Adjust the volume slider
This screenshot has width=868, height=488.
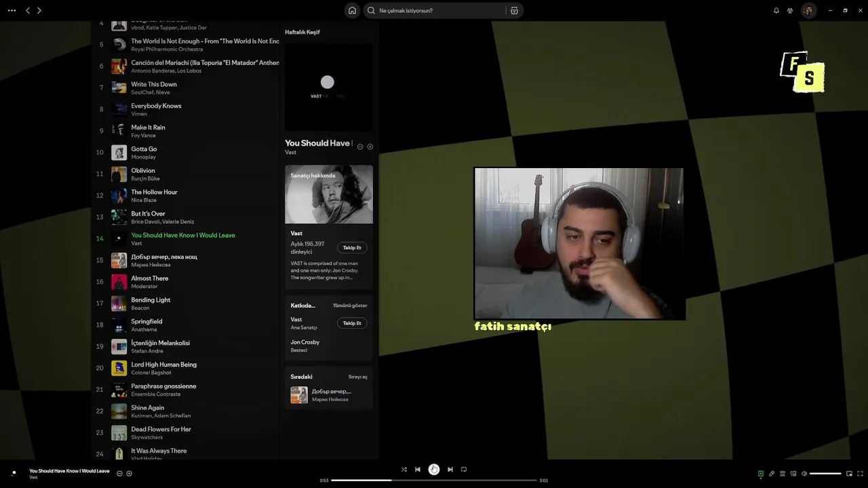coord(825,474)
